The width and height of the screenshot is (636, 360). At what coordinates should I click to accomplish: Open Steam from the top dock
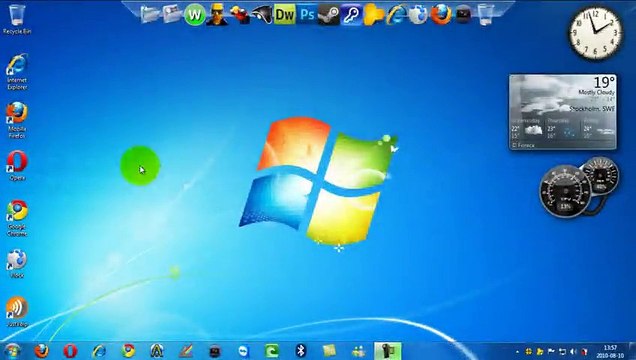[x=329, y=15]
